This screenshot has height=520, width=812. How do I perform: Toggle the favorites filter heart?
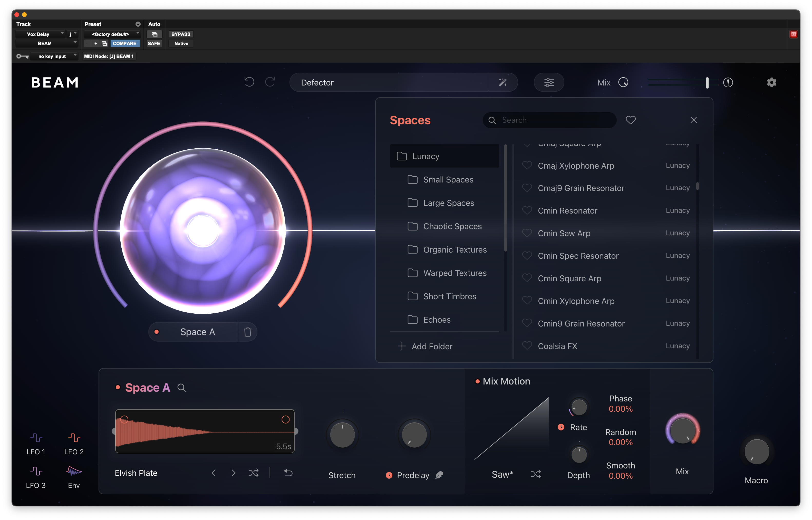coord(630,120)
